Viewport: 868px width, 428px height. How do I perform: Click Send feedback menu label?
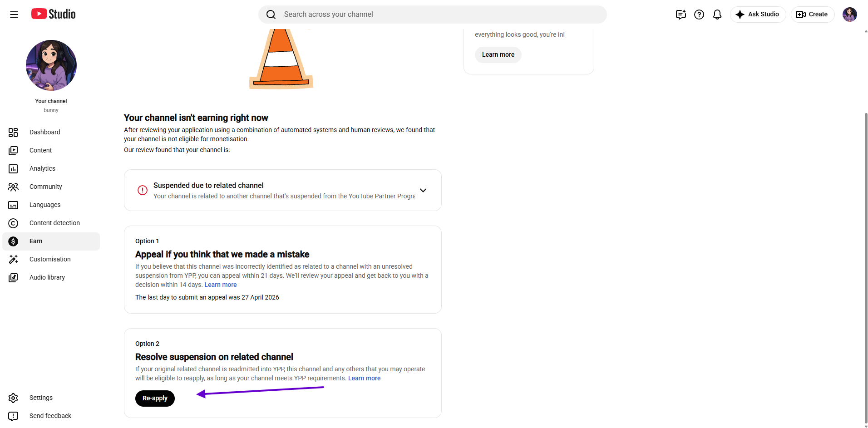[x=50, y=416]
